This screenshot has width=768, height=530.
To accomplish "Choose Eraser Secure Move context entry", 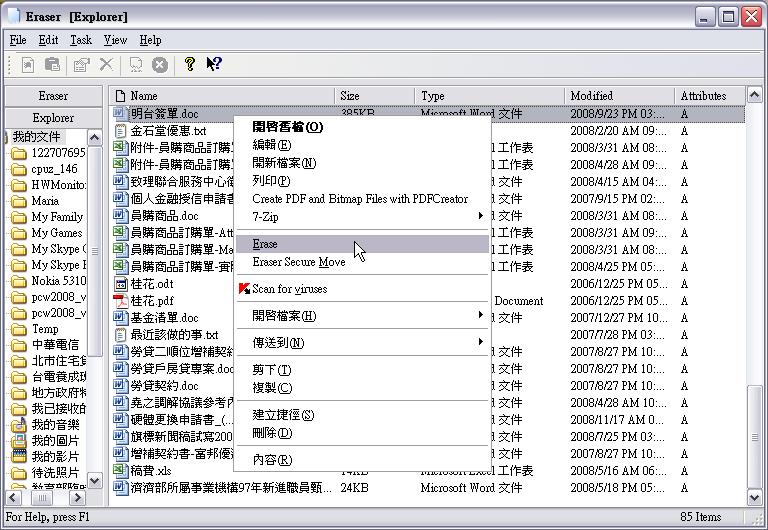I will point(362,262).
